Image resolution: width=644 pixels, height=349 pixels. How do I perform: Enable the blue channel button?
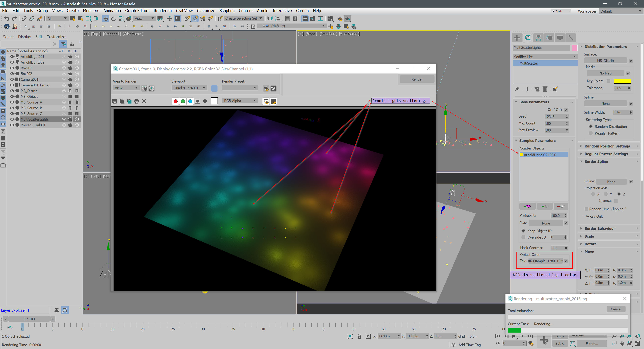click(x=190, y=101)
